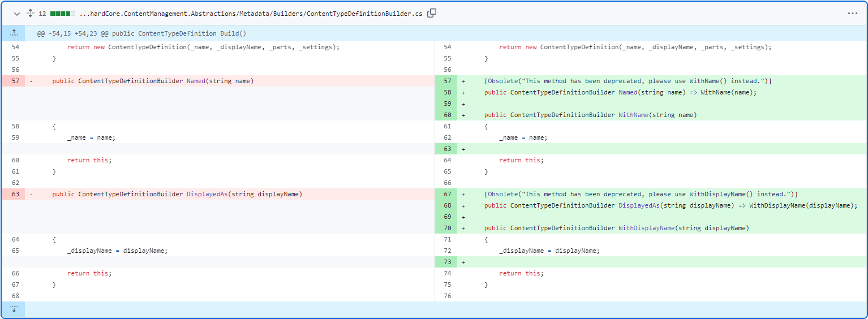Select line number 68 on left side

pyautogui.click(x=14, y=296)
